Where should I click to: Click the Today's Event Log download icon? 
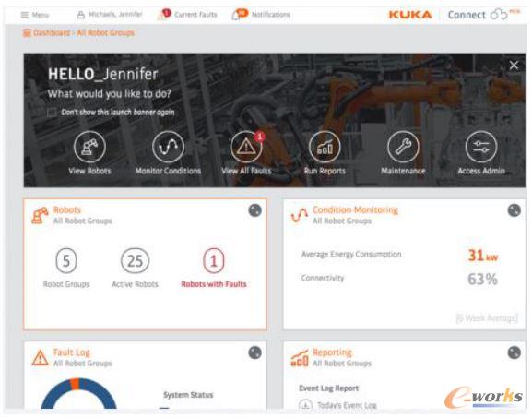305,405
